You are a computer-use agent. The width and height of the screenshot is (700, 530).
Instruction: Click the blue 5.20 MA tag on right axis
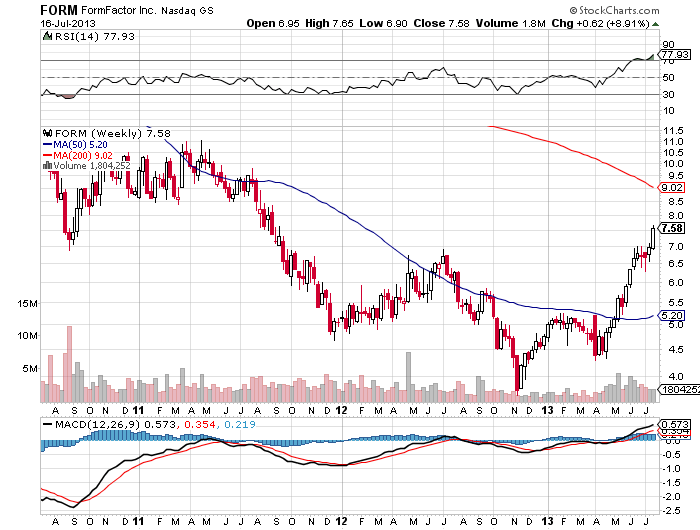671,316
